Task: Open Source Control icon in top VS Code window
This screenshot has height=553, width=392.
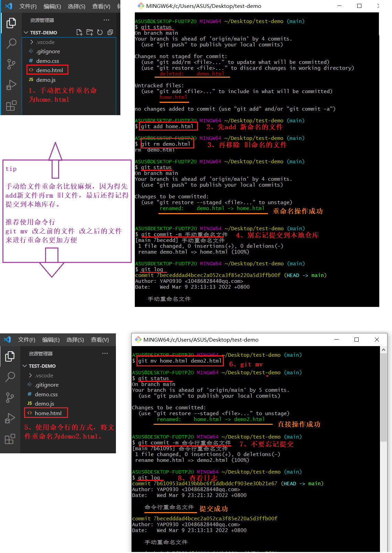Action: (11, 64)
